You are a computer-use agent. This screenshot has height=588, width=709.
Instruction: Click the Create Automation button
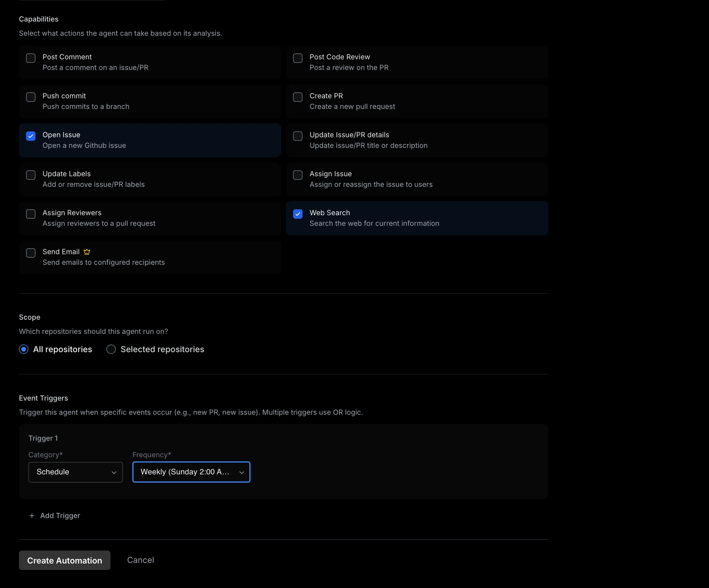click(x=64, y=560)
